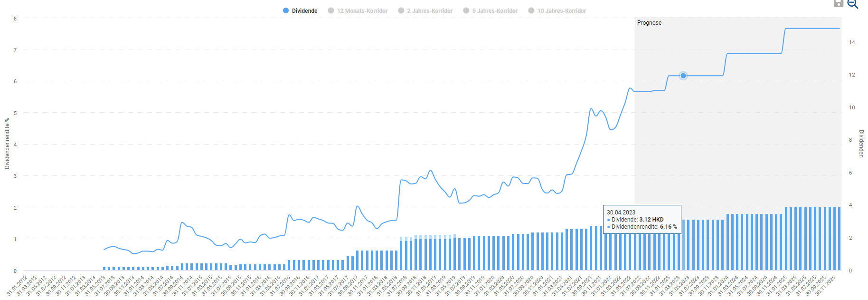This screenshot has height=300, width=868.
Task: Enable the 5 Jahres-Korridor series label
Action: pos(495,10)
